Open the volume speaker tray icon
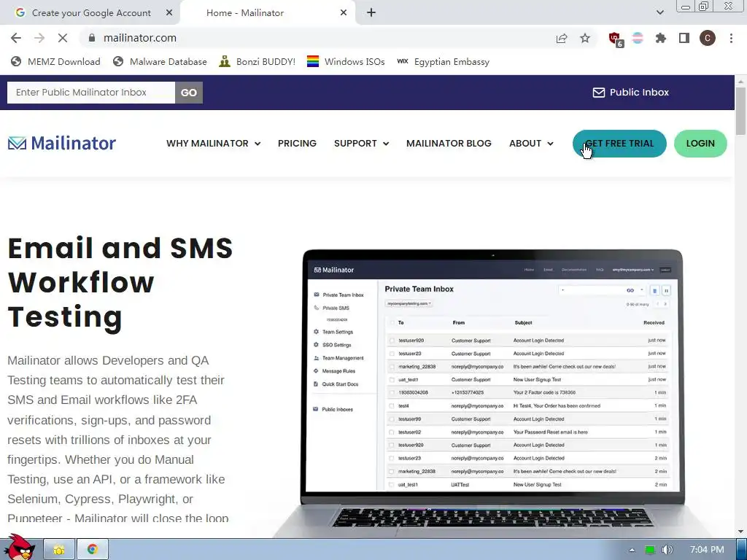Screen dimensions: 747x560 click(667, 550)
